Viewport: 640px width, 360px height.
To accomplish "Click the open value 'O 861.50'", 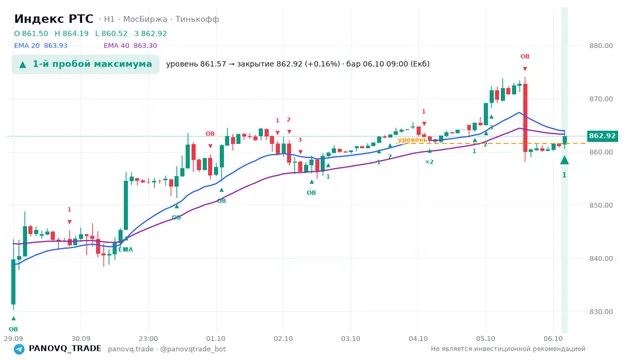I will (31, 33).
